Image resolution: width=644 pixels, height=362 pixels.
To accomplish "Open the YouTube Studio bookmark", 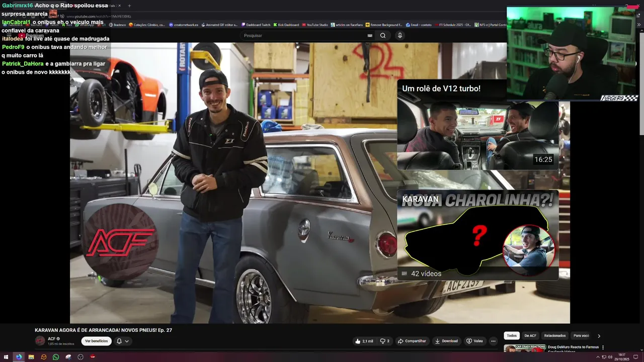I will [x=315, y=25].
